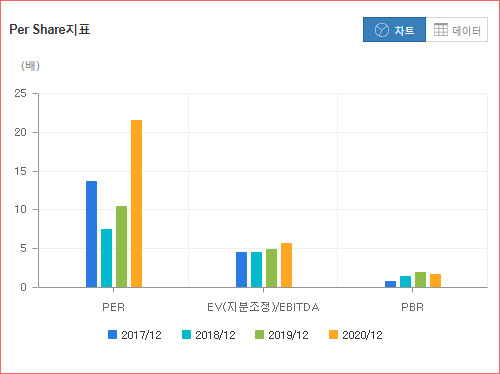This screenshot has width=500, height=374.
Task: Click the EV(지분조정)/EBITDA axis label
Action: tap(263, 307)
